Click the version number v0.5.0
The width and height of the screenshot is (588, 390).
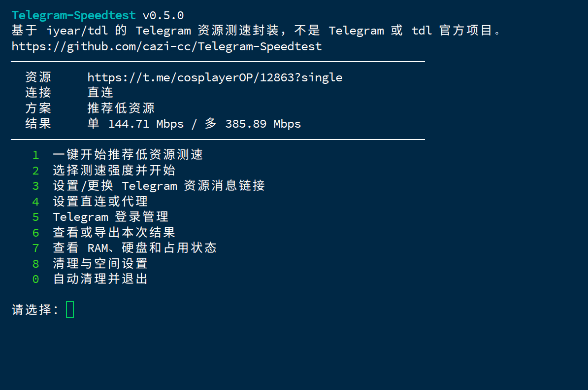coord(163,15)
